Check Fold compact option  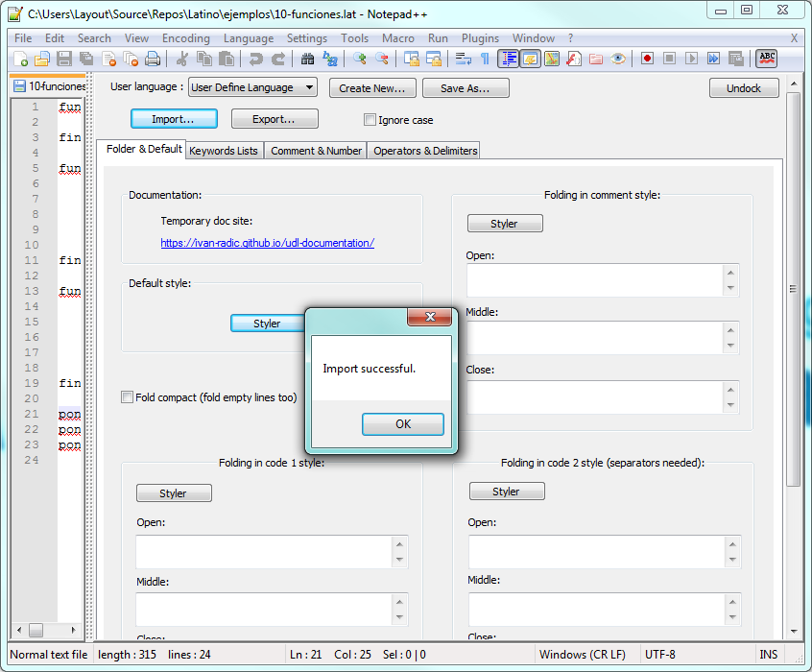click(x=127, y=396)
